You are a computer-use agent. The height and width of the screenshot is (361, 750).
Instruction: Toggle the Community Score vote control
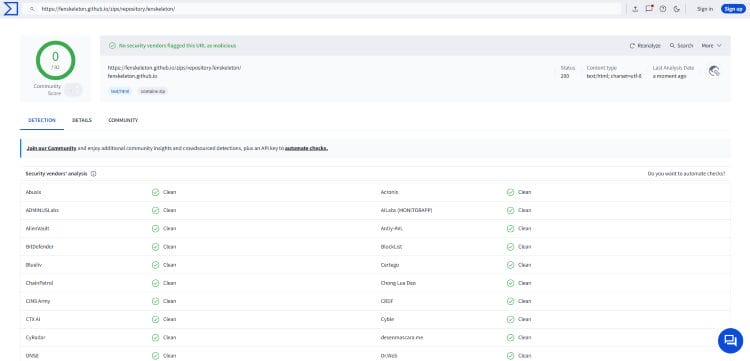click(73, 89)
